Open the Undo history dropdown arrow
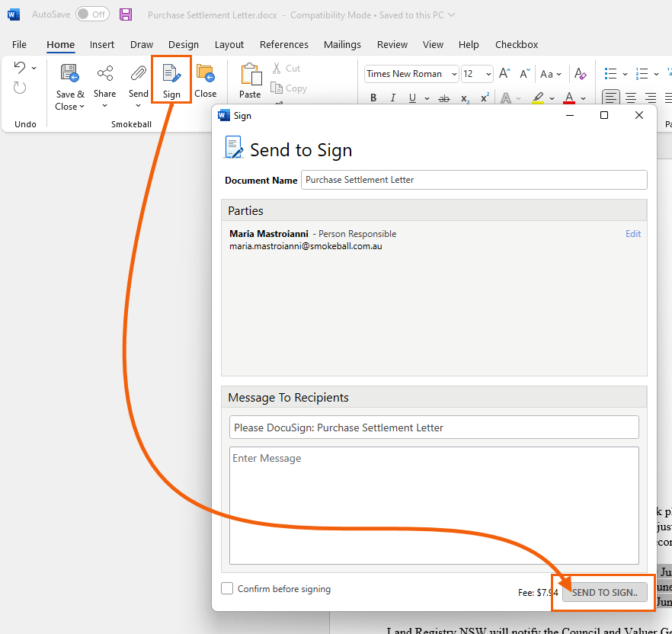This screenshot has height=634, width=672. [34, 68]
